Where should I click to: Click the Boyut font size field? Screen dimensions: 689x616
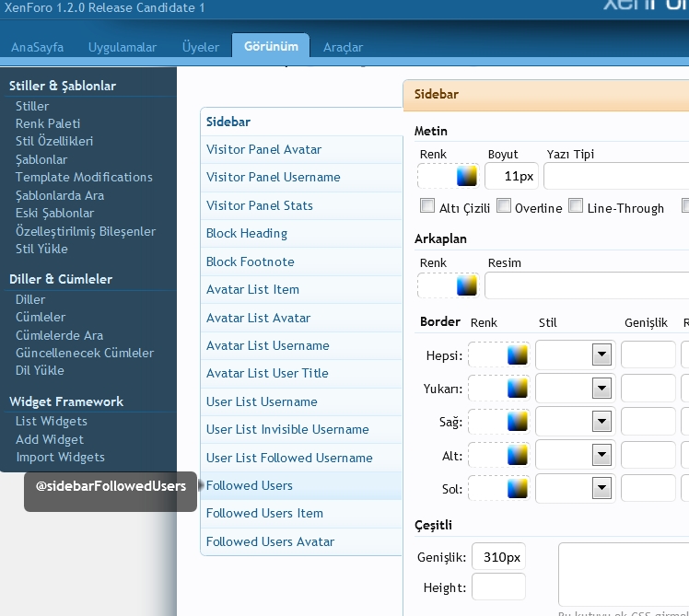tap(511, 176)
